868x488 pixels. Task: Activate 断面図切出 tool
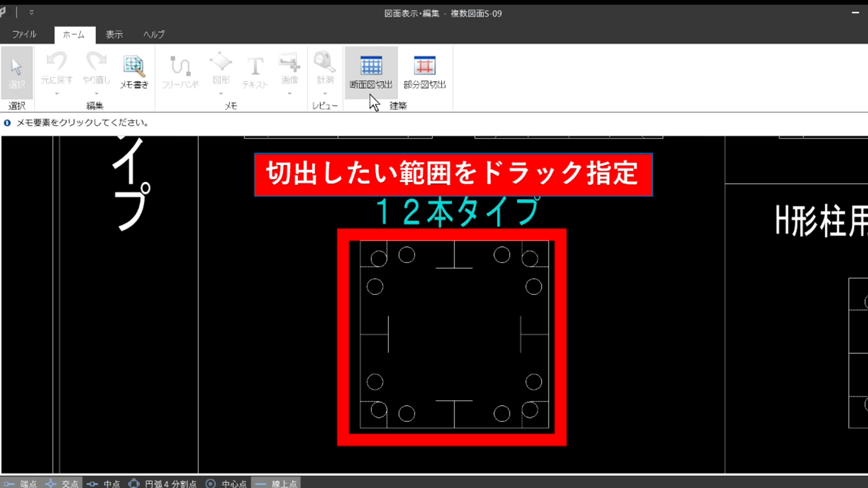click(x=371, y=72)
